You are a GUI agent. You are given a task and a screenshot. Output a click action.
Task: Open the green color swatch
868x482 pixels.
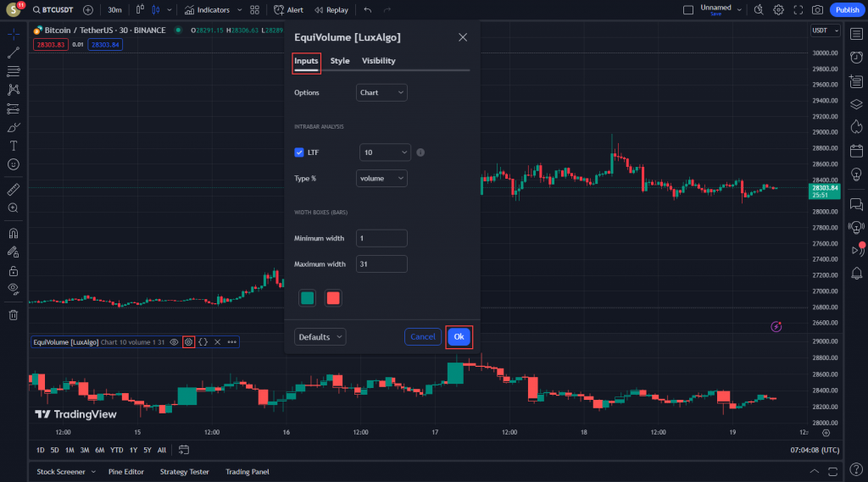(x=307, y=298)
